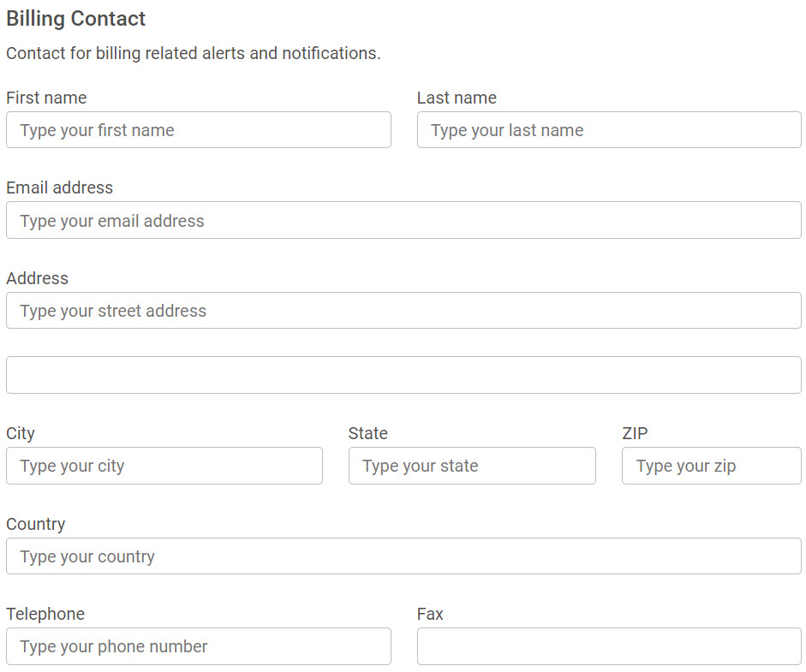
Task: Click the 'Type your street address' field
Action: [403, 311]
